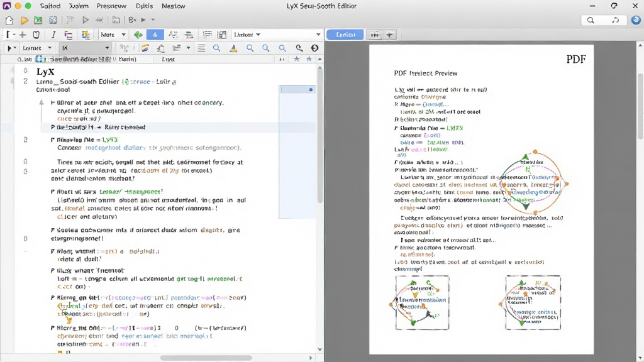
Task: Click the home icon in top toolbar
Action: point(9,20)
